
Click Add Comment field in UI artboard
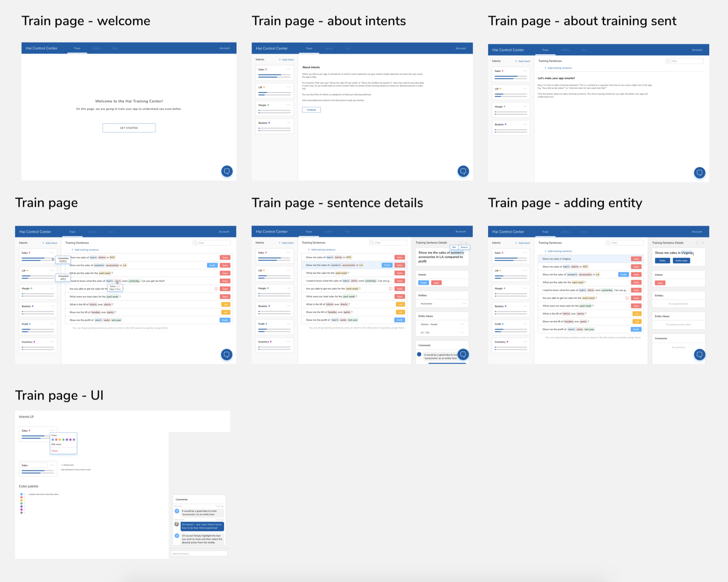[x=199, y=554]
